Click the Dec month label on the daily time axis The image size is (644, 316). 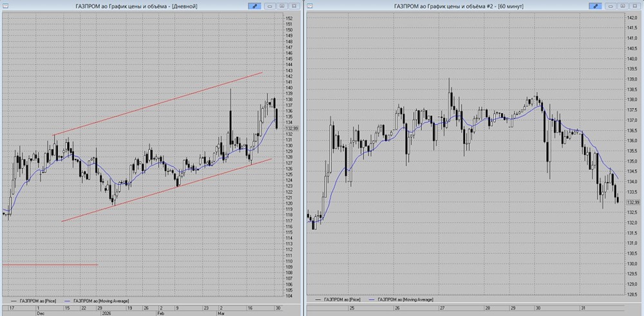click(x=41, y=313)
